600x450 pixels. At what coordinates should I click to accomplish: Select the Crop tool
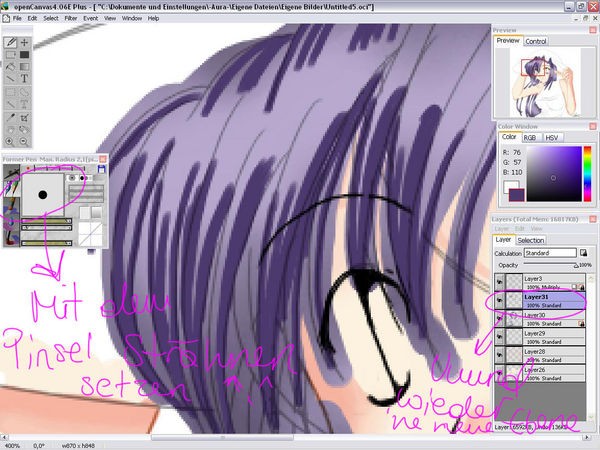pyautogui.click(x=23, y=117)
